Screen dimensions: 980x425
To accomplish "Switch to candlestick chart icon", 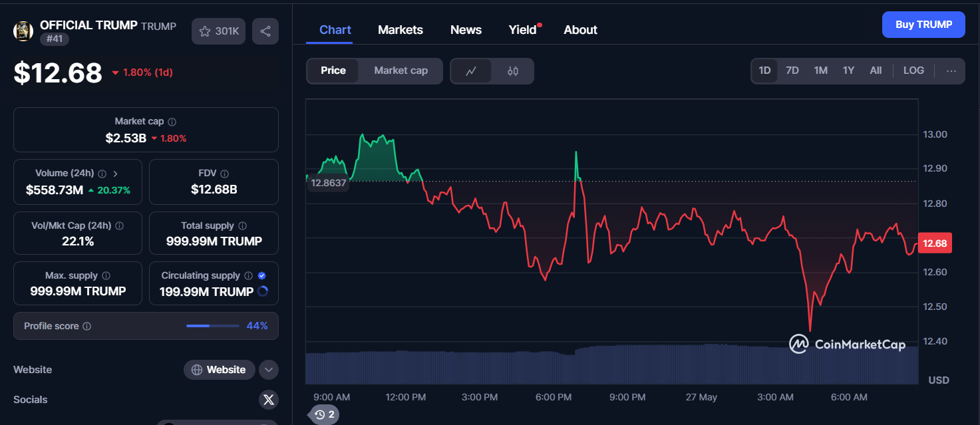I will click(x=512, y=71).
